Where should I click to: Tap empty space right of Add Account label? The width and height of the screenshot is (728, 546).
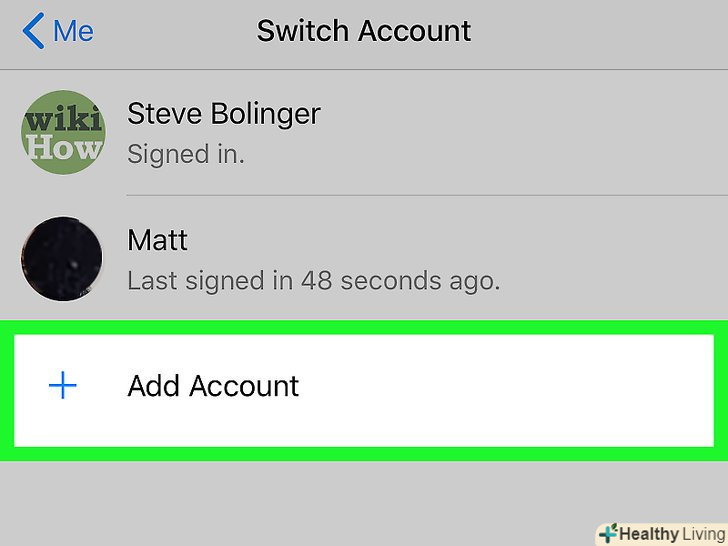pyautogui.click(x=500, y=386)
